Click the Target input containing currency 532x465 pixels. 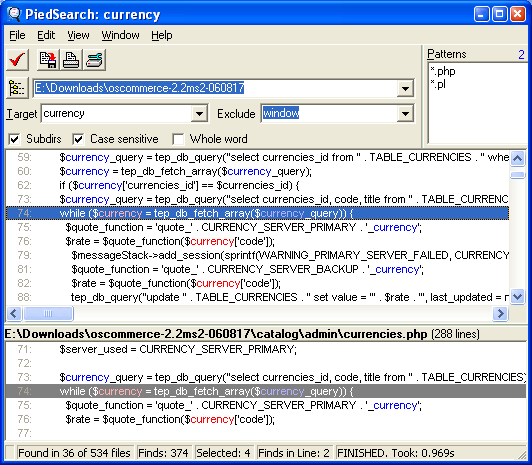tap(116, 114)
